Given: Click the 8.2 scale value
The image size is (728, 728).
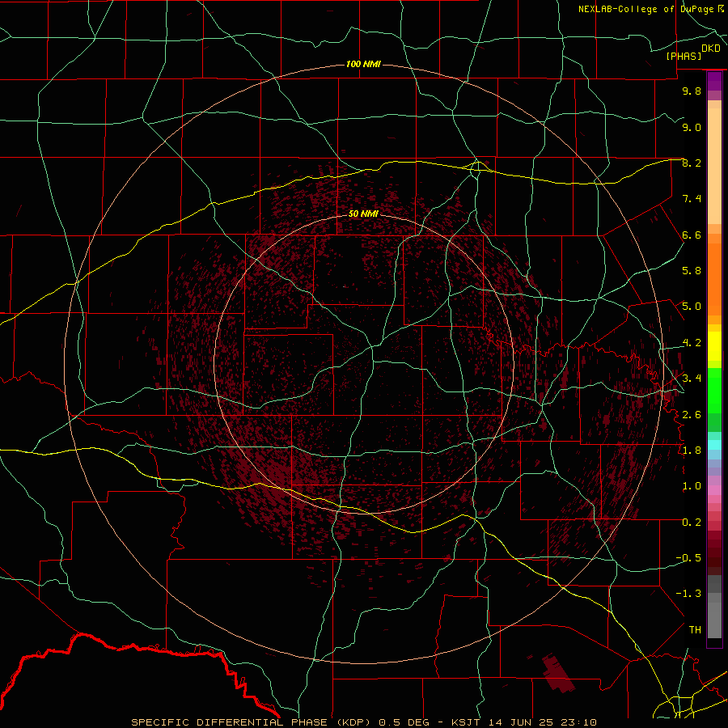Looking at the screenshot, I should 692,163.
